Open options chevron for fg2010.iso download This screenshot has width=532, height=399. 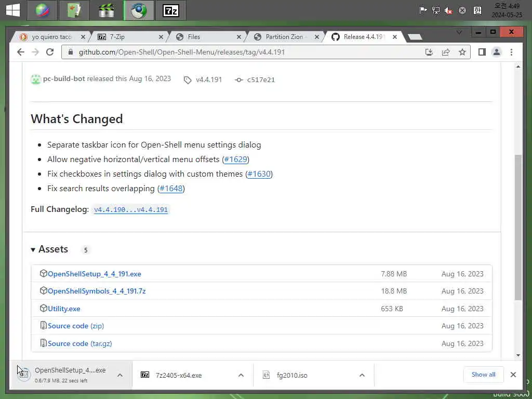362,375
